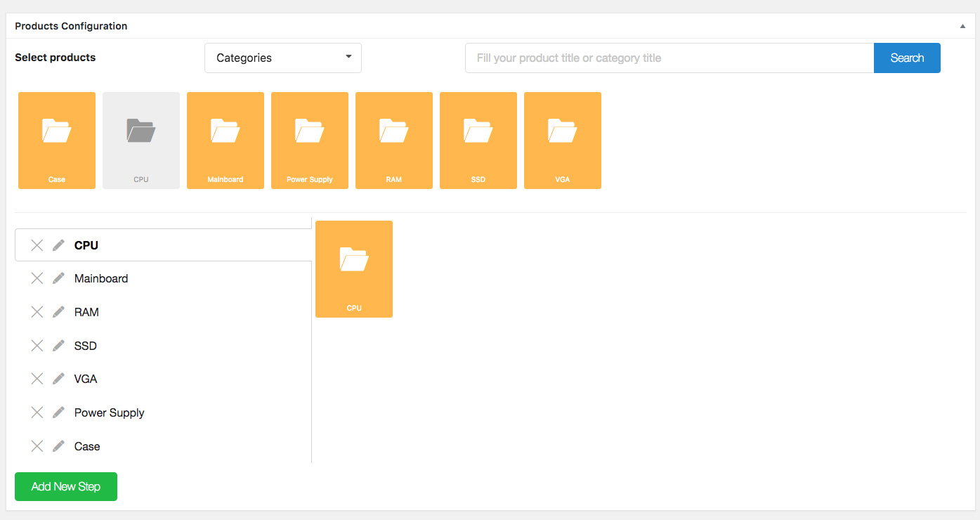Remove the Mainboard step with X icon
Viewport: 980px width, 520px height.
tap(37, 278)
